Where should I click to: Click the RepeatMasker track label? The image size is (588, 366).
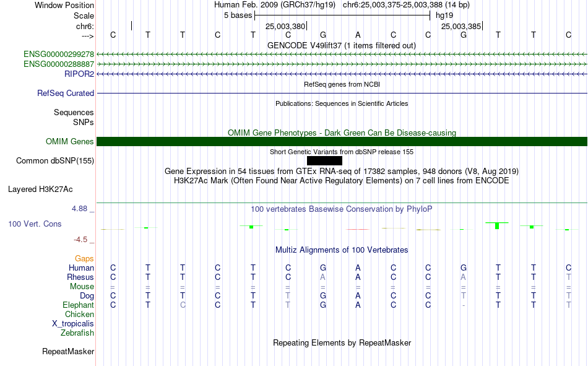68,351
